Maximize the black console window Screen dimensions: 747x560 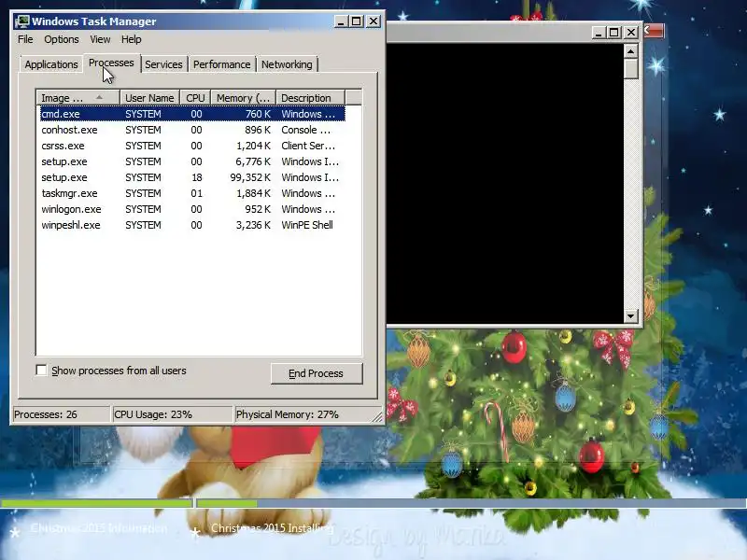click(x=614, y=33)
